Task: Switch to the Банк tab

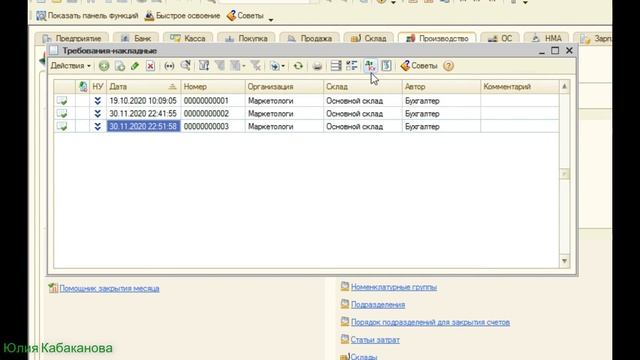Action: pos(136,38)
